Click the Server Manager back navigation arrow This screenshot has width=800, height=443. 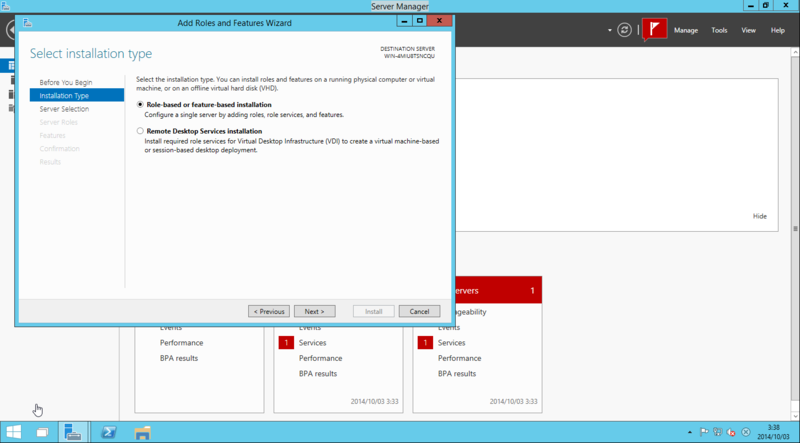coord(10,30)
